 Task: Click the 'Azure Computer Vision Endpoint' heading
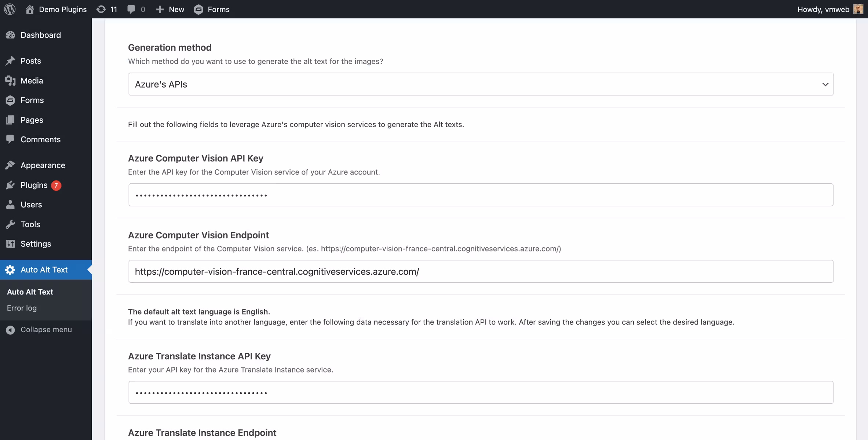coord(198,235)
